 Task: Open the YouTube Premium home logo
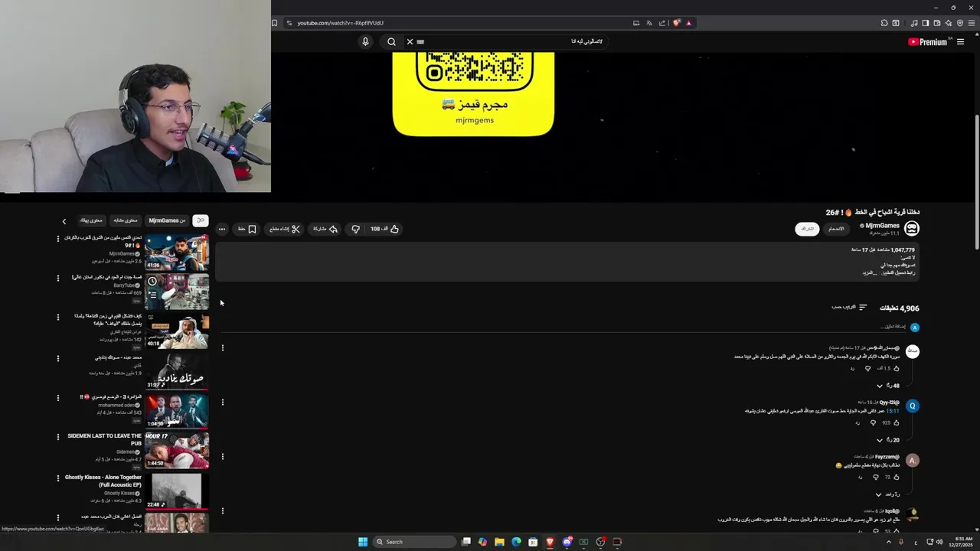tap(928, 42)
